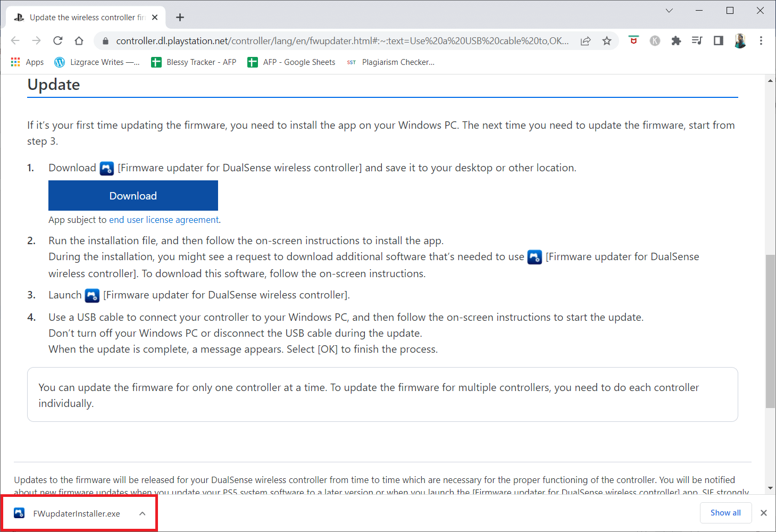The image size is (776, 532).
Task: Bookmark this page with the star icon
Action: [607, 40]
